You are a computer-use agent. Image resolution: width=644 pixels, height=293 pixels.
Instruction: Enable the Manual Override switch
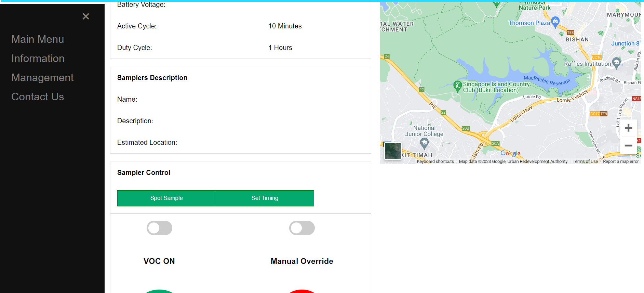tap(302, 228)
